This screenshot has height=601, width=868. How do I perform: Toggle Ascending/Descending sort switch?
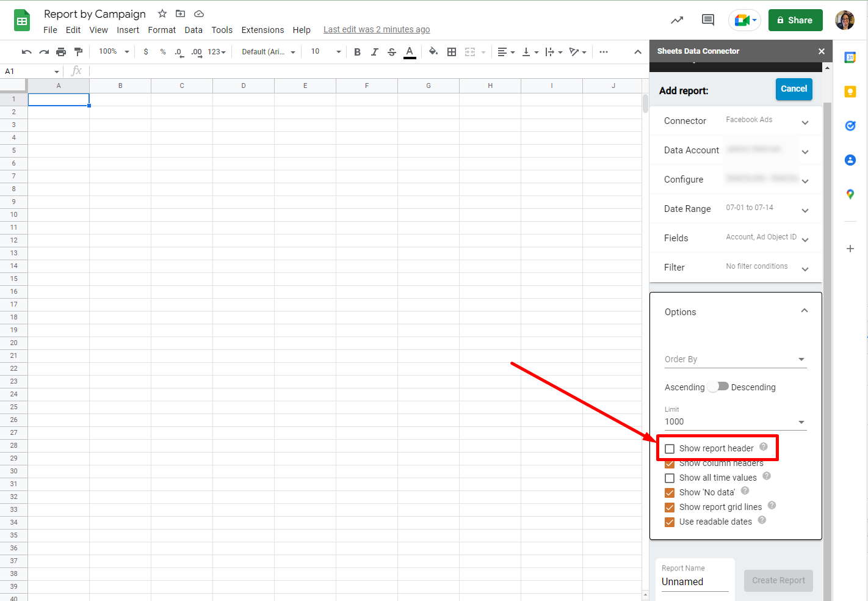pyautogui.click(x=718, y=387)
